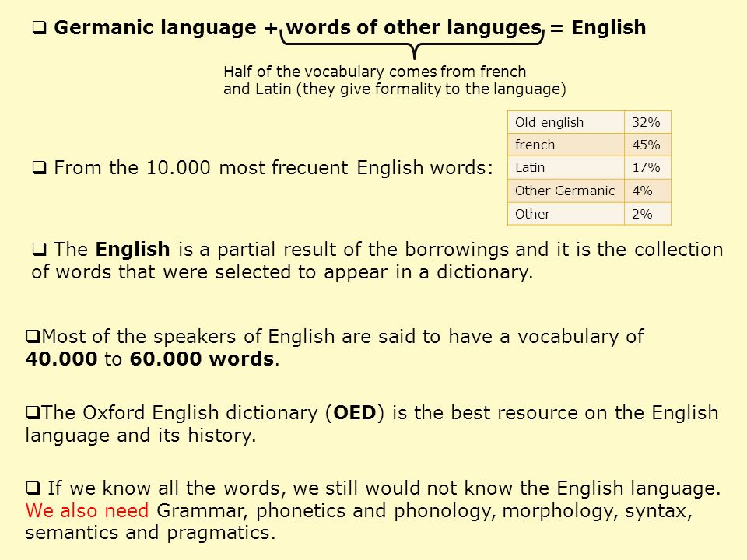The image size is (747, 560).
Task: Click the bullet square before 'The Oxford English'
Action: click(x=33, y=412)
